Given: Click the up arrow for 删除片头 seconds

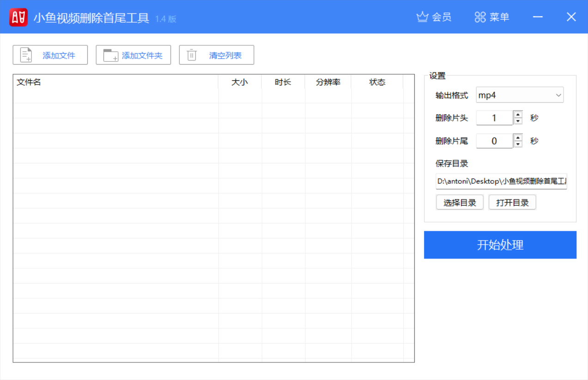Looking at the screenshot, I should [517, 115].
